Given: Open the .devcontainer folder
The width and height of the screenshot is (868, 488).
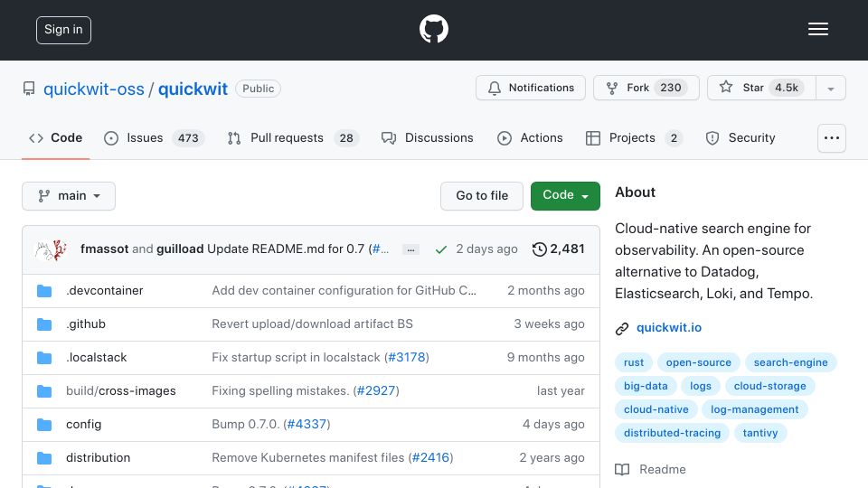Looking at the screenshot, I should 104,290.
